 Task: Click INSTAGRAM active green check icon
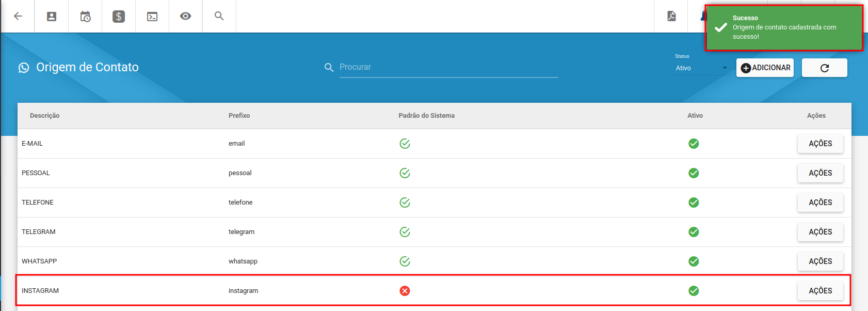(x=694, y=291)
